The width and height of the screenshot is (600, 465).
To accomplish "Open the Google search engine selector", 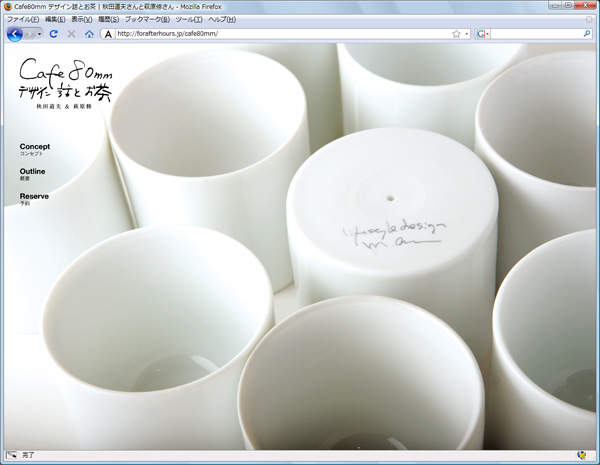I will (x=483, y=34).
